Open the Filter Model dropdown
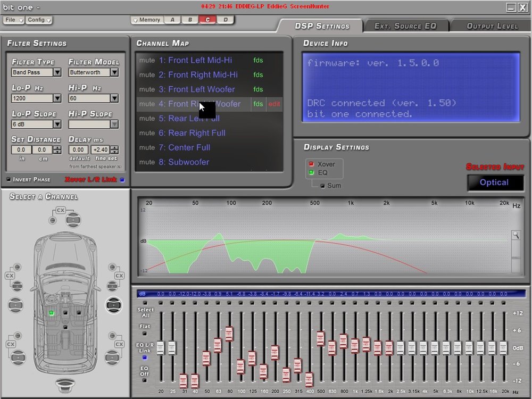Viewport: 532px width, 399px height. click(x=114, y=72)
